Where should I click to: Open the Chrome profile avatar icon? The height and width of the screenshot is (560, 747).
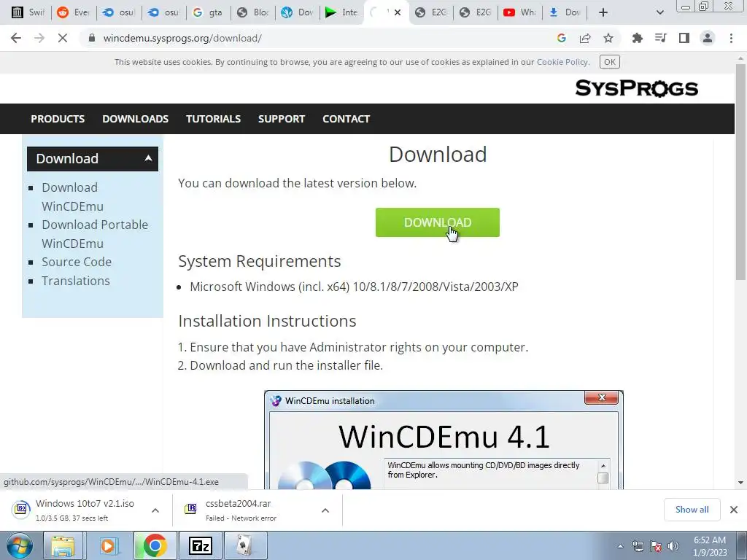coord(708,38)
